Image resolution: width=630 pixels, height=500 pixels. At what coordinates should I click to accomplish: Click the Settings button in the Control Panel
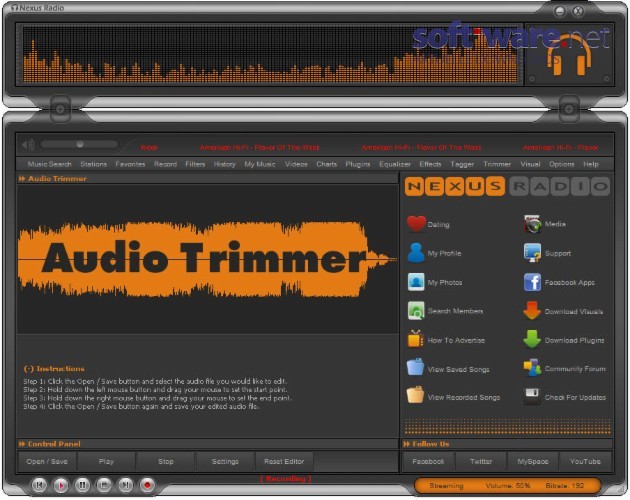(x=225, y=461)
